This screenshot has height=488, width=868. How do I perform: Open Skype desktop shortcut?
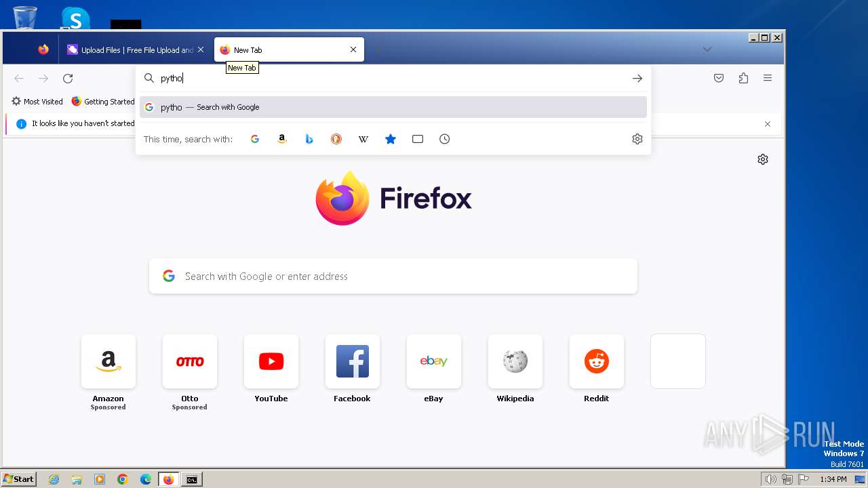75,18
